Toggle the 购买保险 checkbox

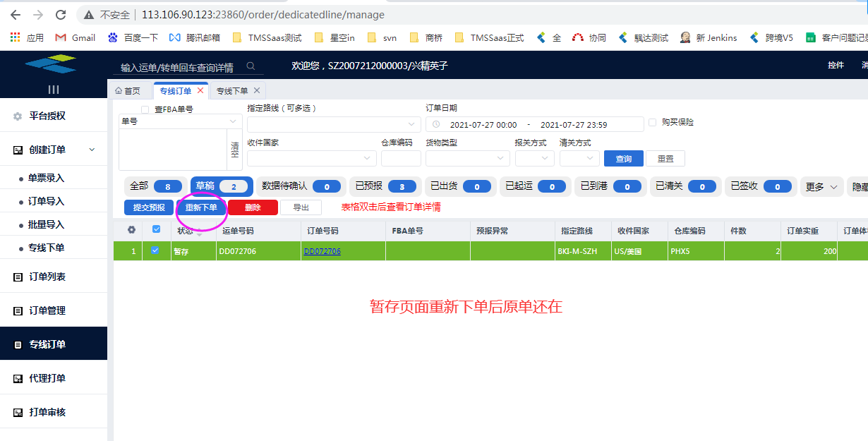[x=652, y=122]
